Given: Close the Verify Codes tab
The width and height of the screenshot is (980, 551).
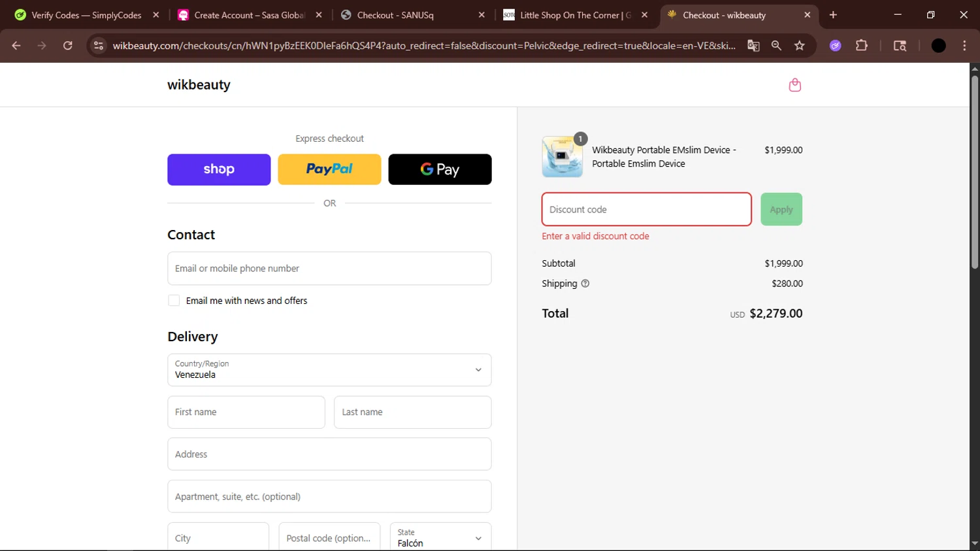Looking at the screenshot, I should (x=155, y=15).
